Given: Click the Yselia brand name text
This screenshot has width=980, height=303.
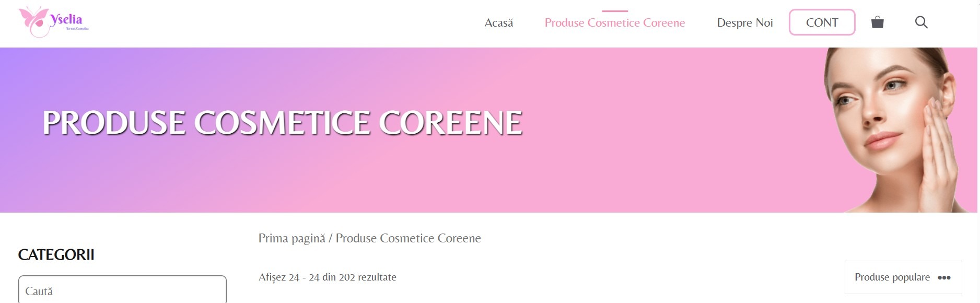Looking at the screenshot, I should (66, 20).
